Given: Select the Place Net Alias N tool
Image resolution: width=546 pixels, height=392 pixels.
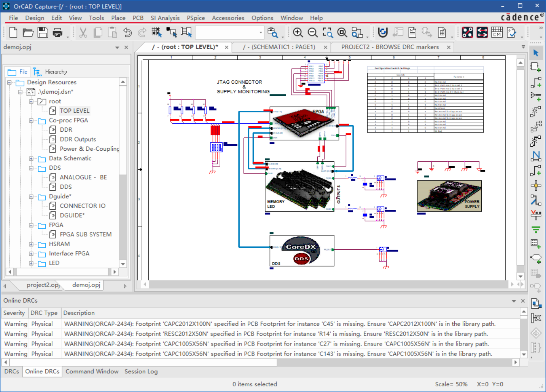Looking at the screenshot, I should [536, 155].
